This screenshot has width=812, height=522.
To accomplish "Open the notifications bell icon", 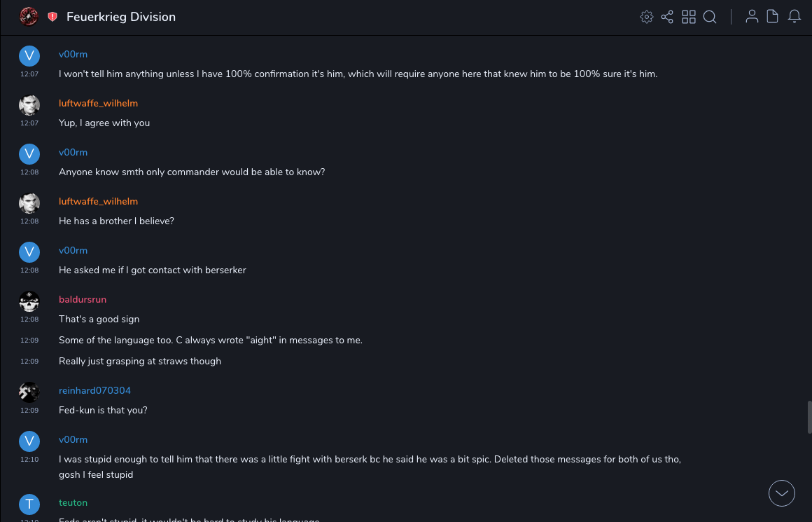I will pos(794,17).
